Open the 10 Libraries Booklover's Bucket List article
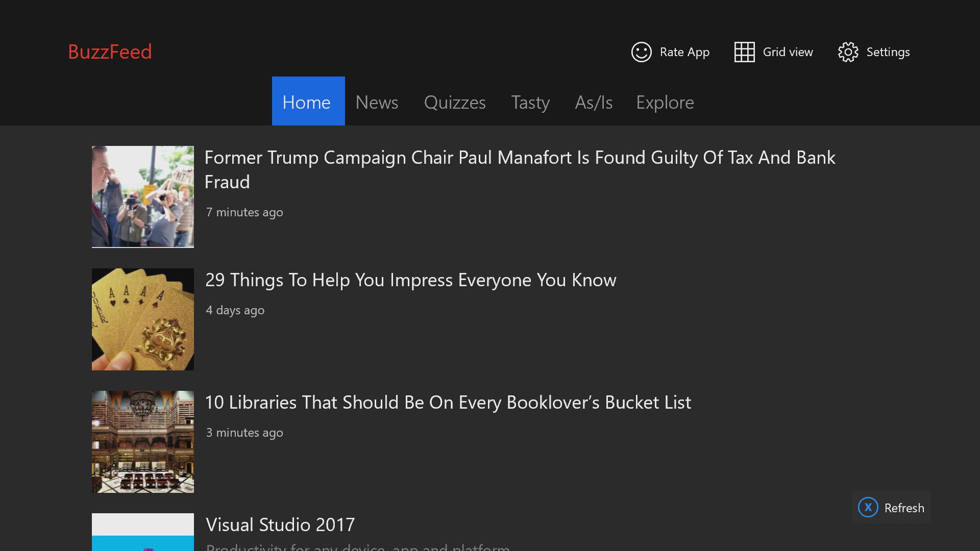 coord(448,402)
